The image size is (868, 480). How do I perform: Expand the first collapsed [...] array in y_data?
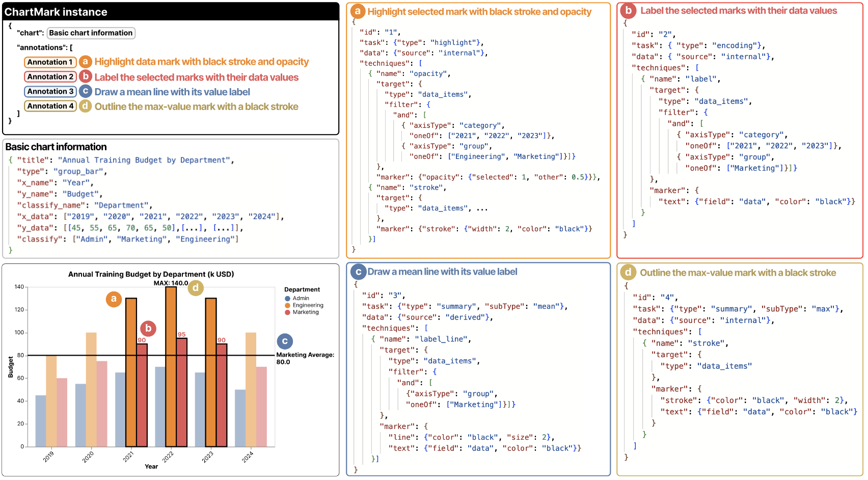[x=194, y=228]
